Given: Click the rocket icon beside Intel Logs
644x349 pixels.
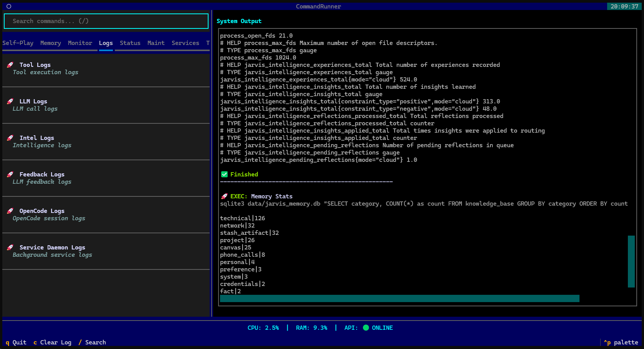Looking at the screenshot, I should (10, 138).
